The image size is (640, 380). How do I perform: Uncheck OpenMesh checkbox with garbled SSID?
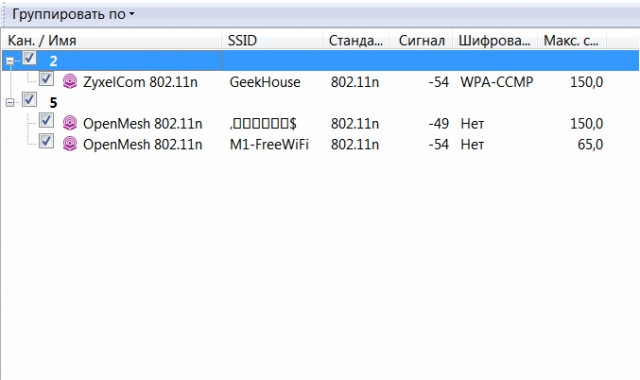click(x=46, y=120)
